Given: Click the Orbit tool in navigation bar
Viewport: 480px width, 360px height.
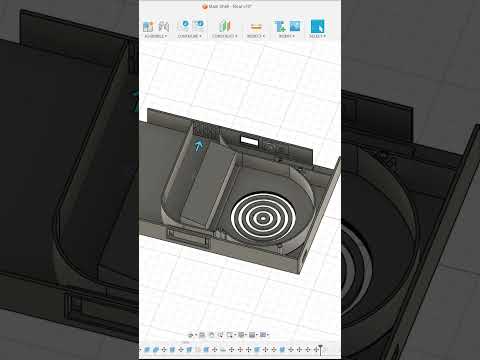Looking at the screenshot, I should coord(191,335).
